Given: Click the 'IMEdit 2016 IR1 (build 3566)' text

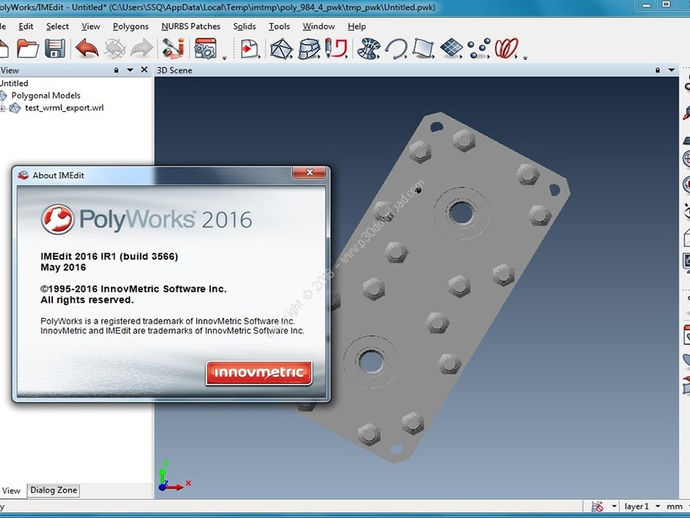Looking at the screenshot, I should (109, 256).
